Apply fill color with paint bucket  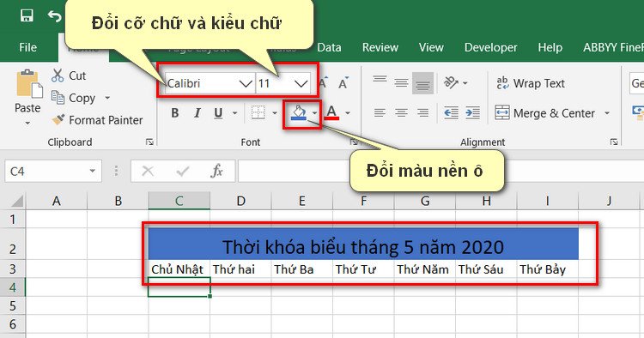[x=299, y=112]
